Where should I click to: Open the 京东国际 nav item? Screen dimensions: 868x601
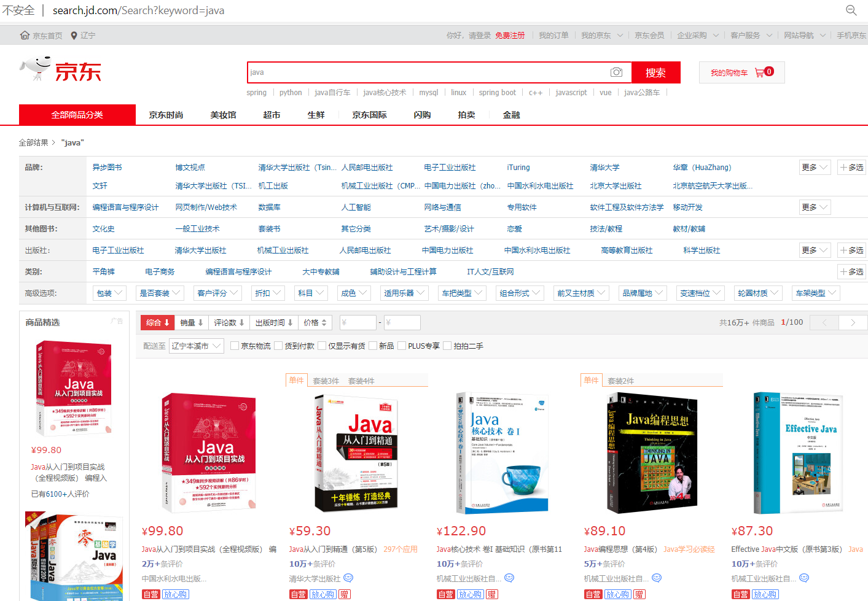369,115
